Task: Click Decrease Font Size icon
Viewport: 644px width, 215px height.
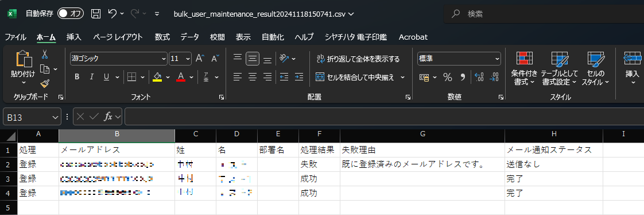Action: pos(215,59)
